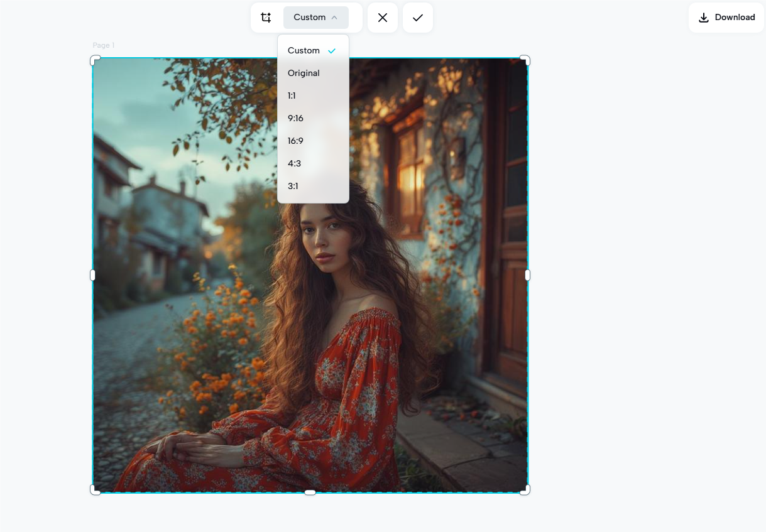Click the checkmark icon to apply crop
The width and height of the screenshot is (766, 532).
[x=417, y=17]
